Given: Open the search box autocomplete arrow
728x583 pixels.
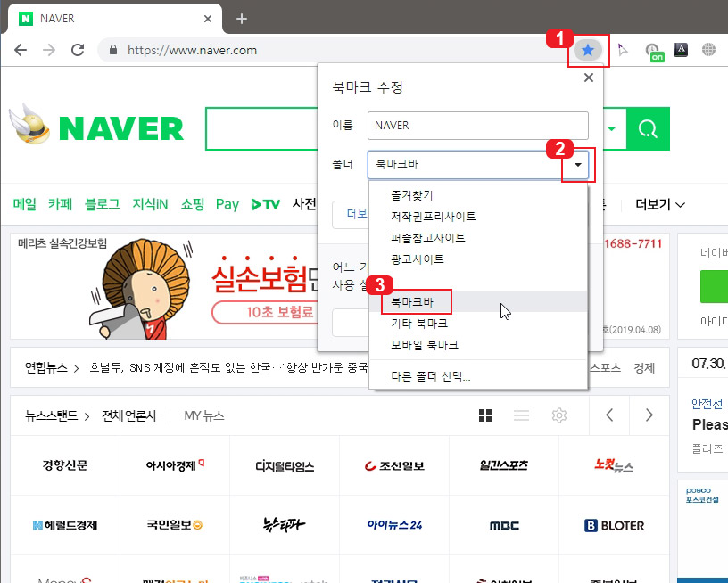Looking at the screenshot, I should pos(612,129).
